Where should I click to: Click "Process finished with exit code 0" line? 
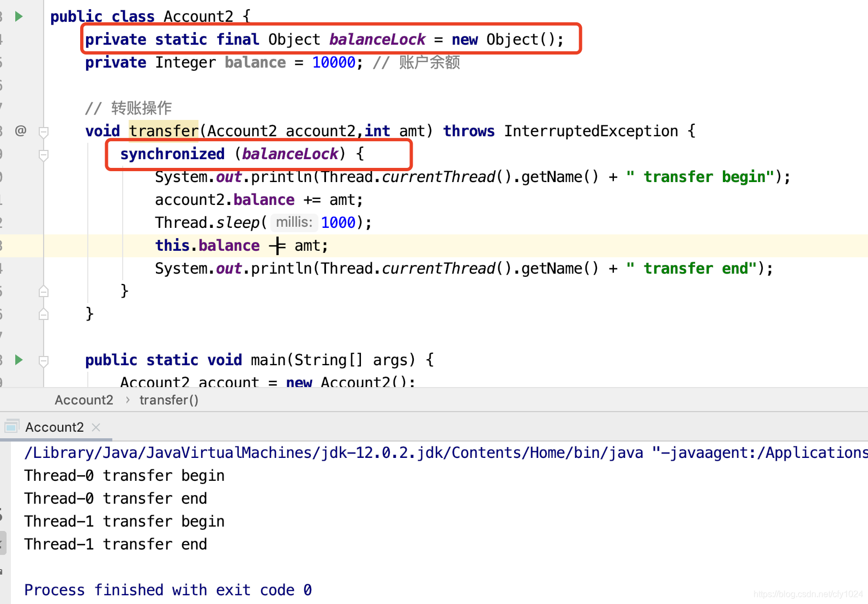168,590
